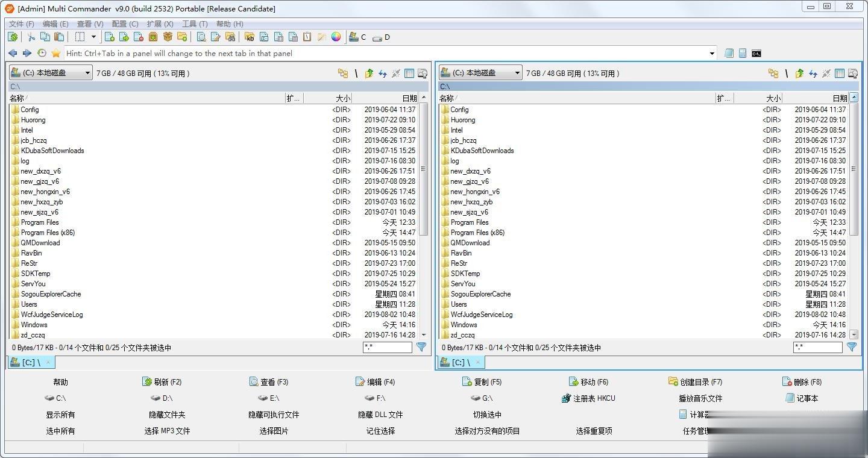
Task: Click the 移动 (F6) button
Action: (588, 382)
